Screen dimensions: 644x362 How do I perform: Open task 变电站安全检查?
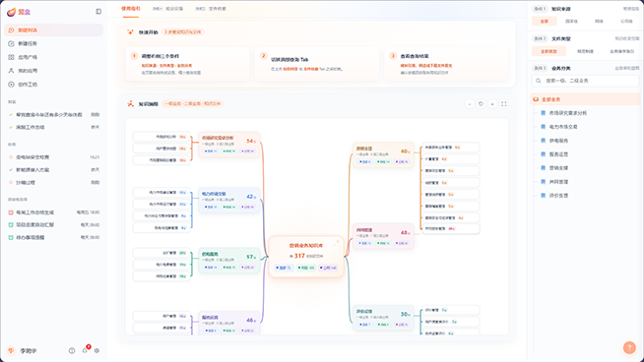pyautogui.click(x=54, y=157)
